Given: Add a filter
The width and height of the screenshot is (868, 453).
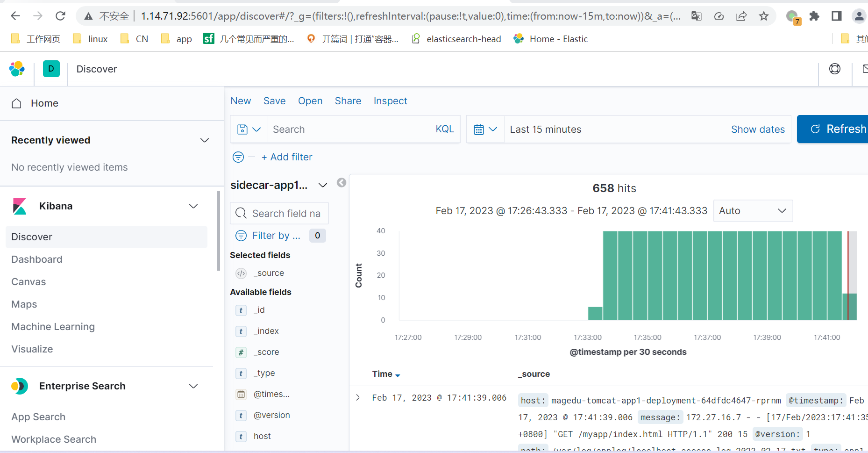Looking at the screenshot, I should click(x=287, y=157).
